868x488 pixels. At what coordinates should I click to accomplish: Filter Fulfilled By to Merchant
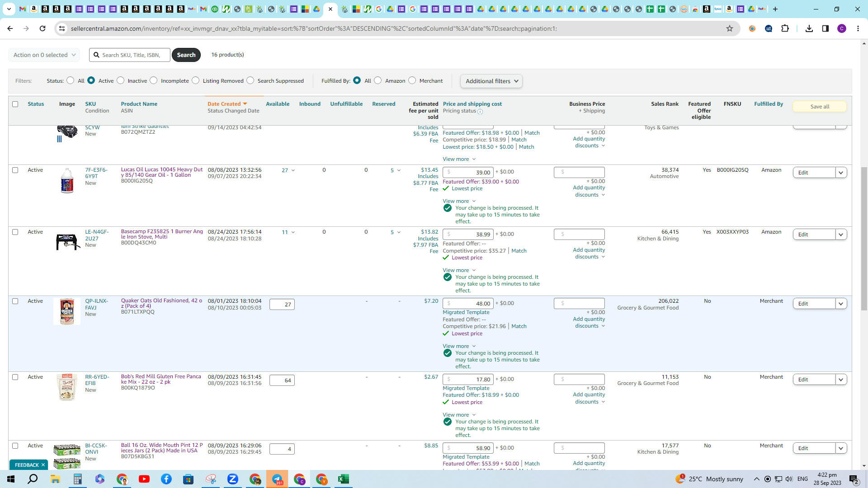click(412, 80)
